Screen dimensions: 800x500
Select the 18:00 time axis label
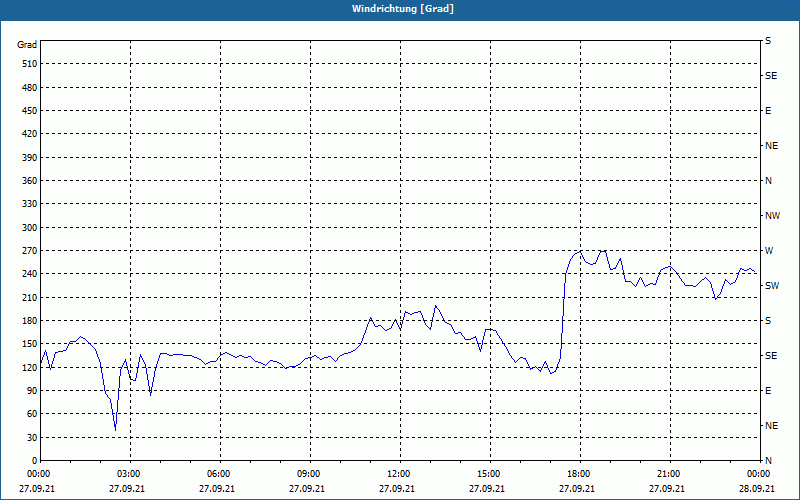pos(578,474)
